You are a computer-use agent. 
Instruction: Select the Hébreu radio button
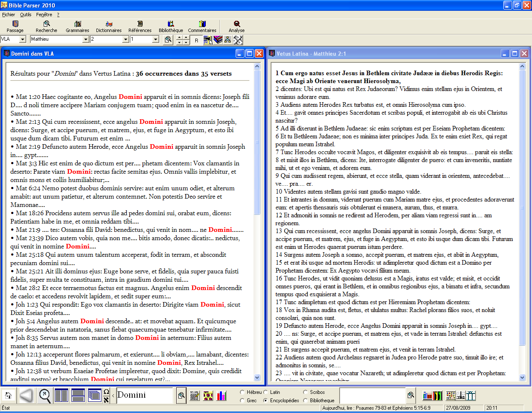pos(242,392)
